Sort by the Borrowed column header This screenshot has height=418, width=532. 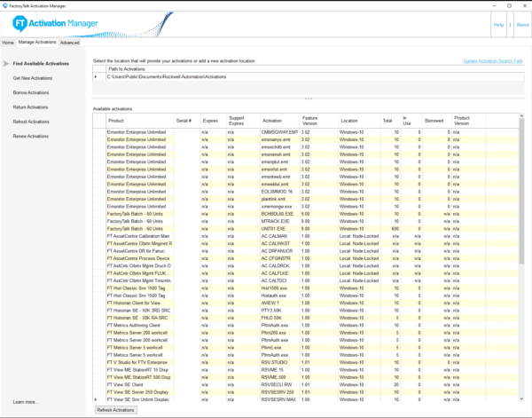pos(437,121)
